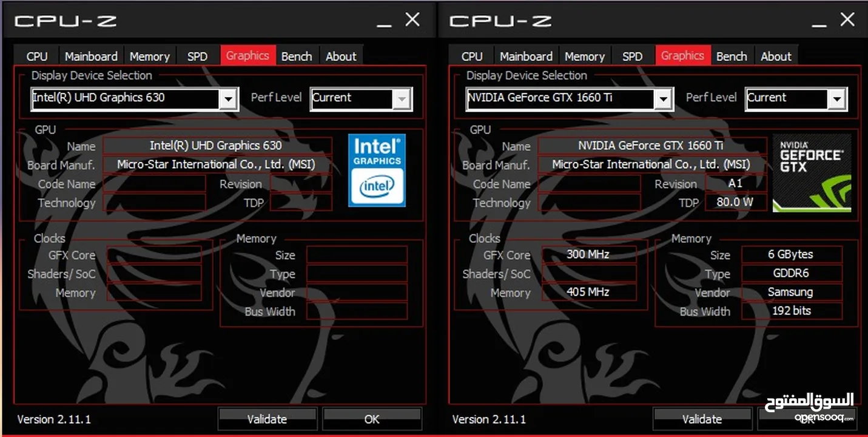
Task: Click Board Manuf. field in right window
Action: coord(652,164)
